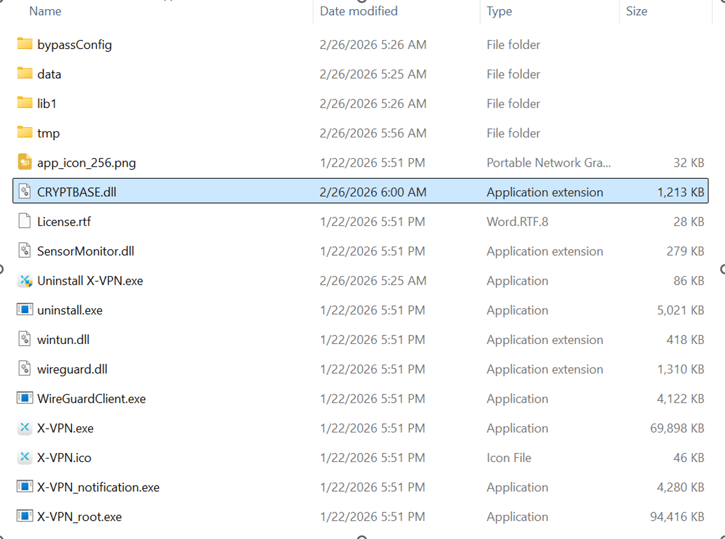Select the X-VPN.ico file icon

[x=25, y=458]
